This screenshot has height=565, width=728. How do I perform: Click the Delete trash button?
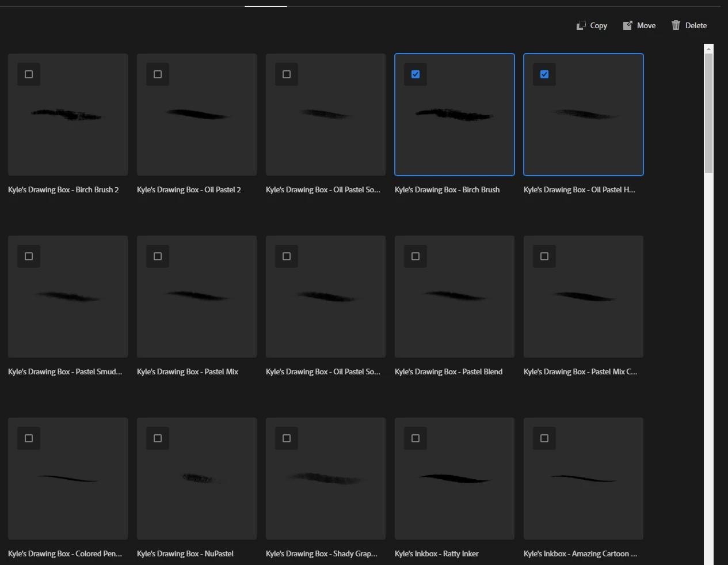(689, 25)
